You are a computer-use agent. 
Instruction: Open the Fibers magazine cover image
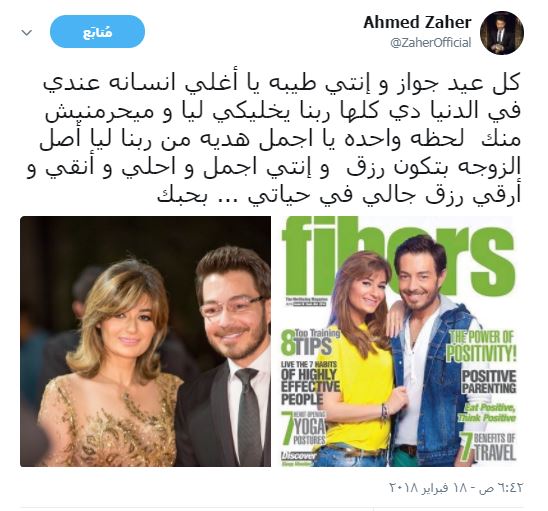point(399,341)
